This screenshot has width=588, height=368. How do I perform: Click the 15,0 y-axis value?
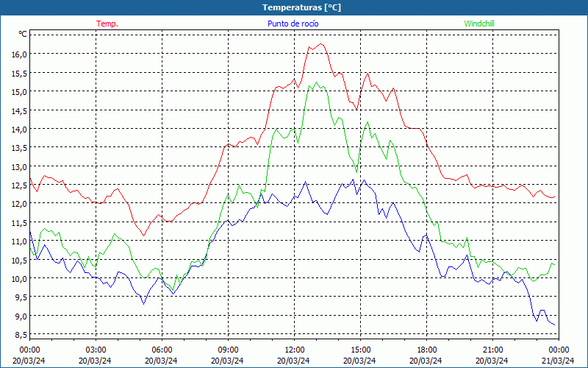(20, 92)
